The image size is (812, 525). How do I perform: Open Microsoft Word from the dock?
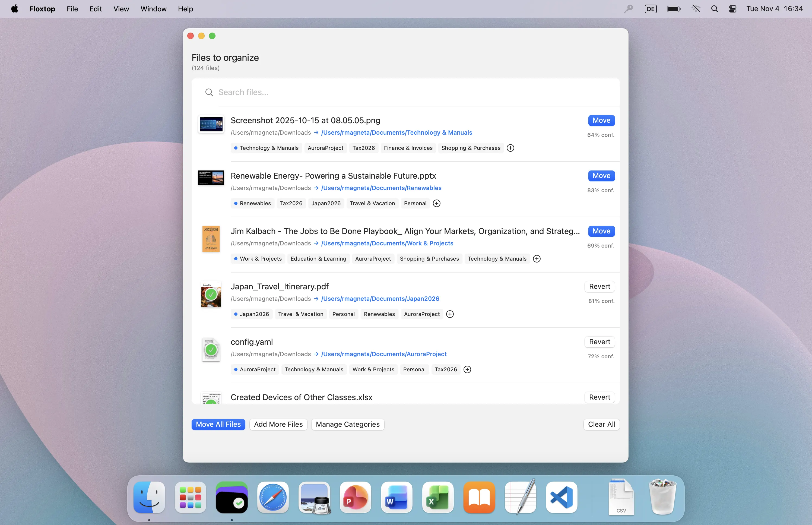click(x=396, y=497)
